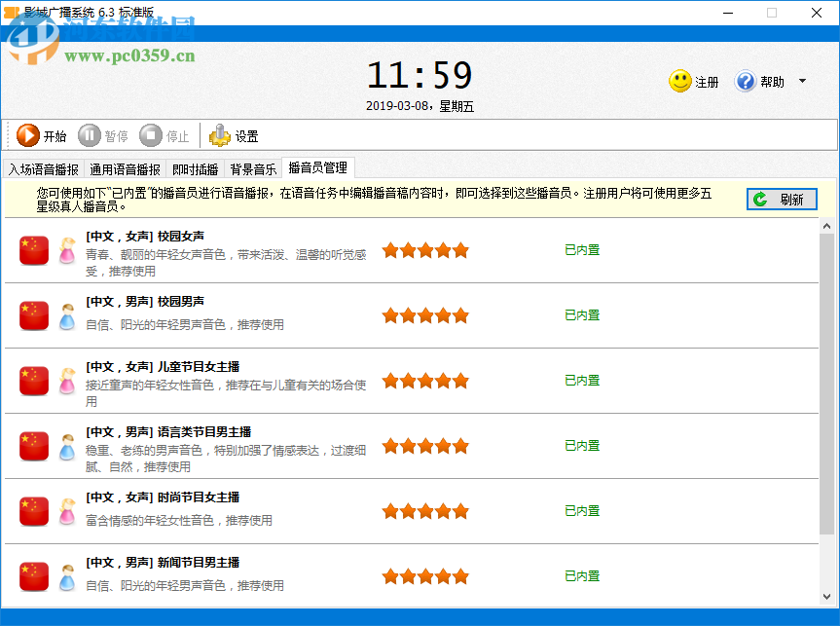This screenshot has width=840, height=626.
Task: Click the 停止 stop icon
Action: point(153,135)
